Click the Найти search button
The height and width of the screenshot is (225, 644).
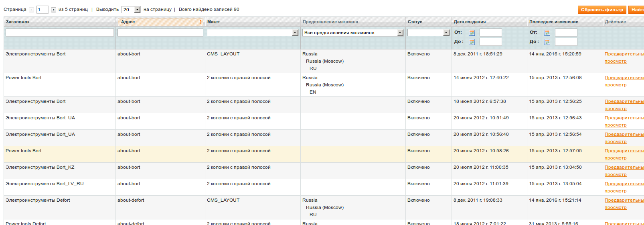tap(636, 10)
